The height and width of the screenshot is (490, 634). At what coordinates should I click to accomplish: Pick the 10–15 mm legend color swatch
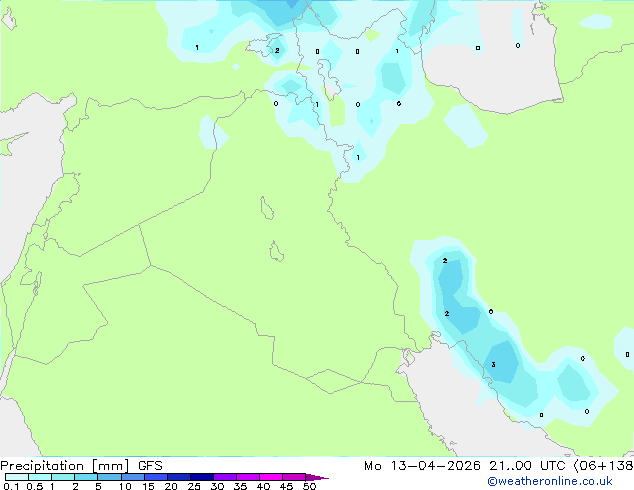point(132,477)
